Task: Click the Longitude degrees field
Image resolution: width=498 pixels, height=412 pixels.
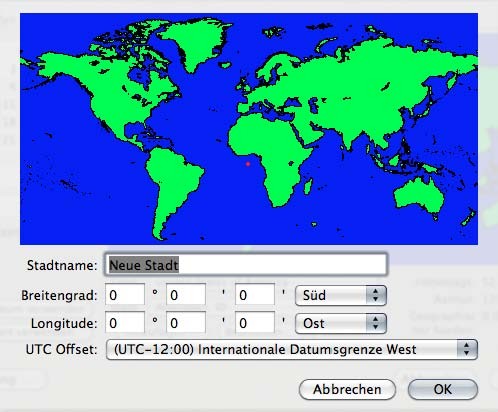Action: (x=125, y=322)
